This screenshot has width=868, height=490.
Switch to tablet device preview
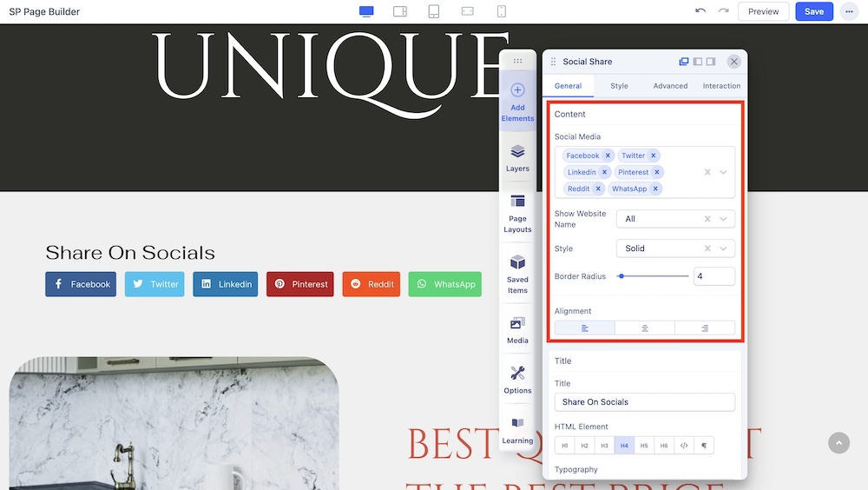click(434, 11)
